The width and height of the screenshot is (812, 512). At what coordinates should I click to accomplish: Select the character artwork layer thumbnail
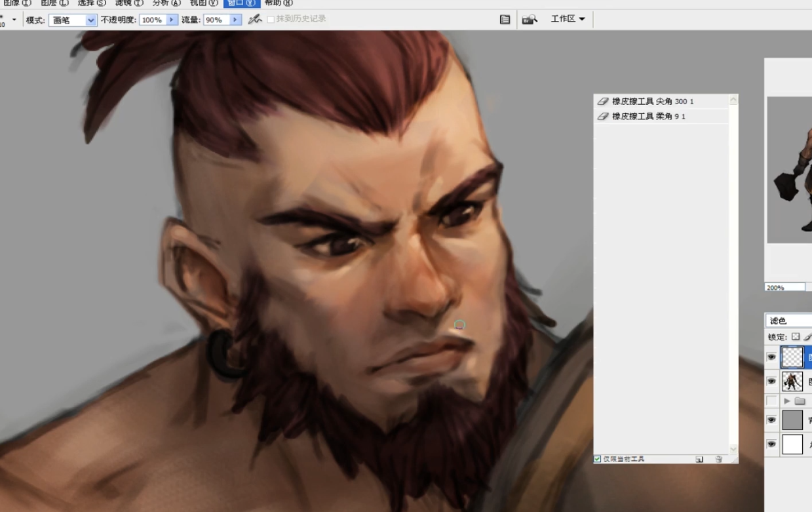[792, 382]
